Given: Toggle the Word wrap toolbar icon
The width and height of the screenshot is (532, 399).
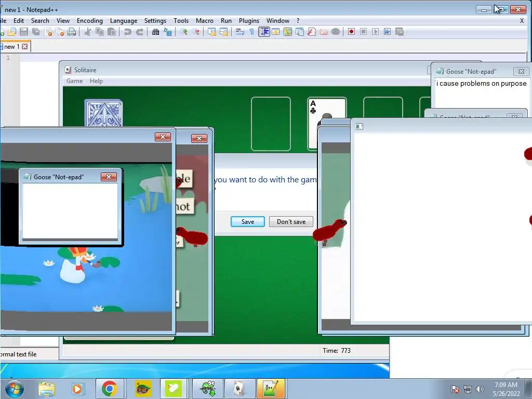Looking at the screenshot, I should tap(240, 32).
